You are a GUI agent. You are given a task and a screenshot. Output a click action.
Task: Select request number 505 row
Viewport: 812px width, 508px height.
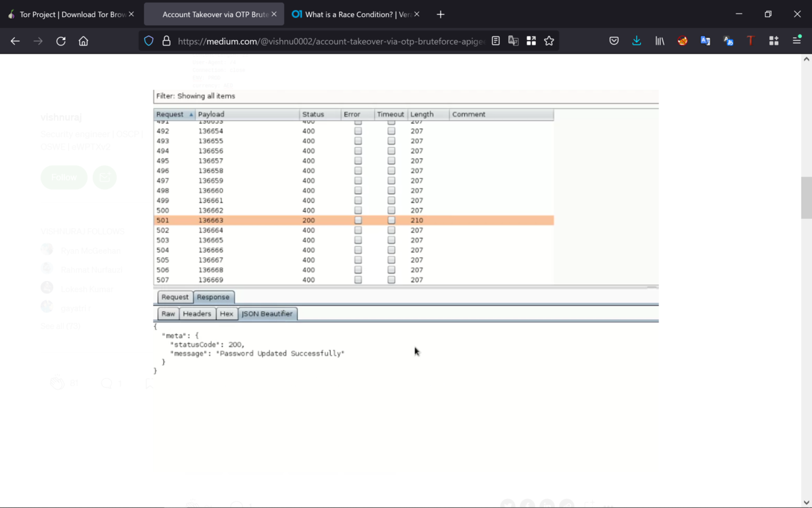pos(354,260)
